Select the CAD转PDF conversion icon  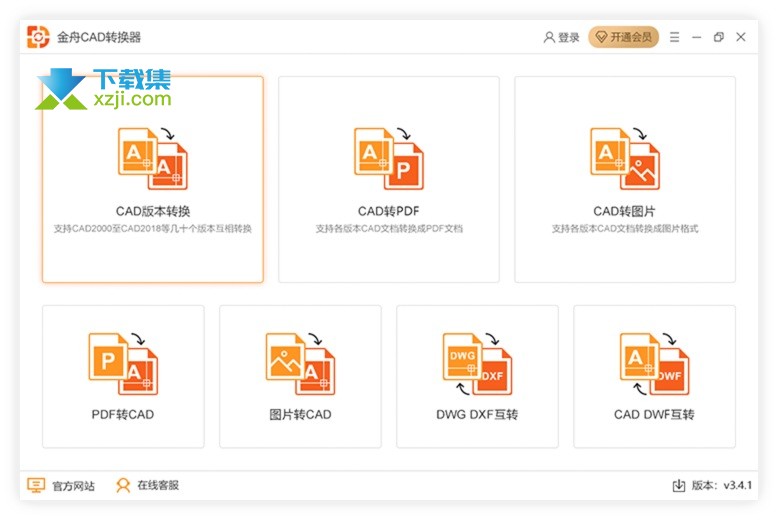pyautogui.click(x=389, y=159)
